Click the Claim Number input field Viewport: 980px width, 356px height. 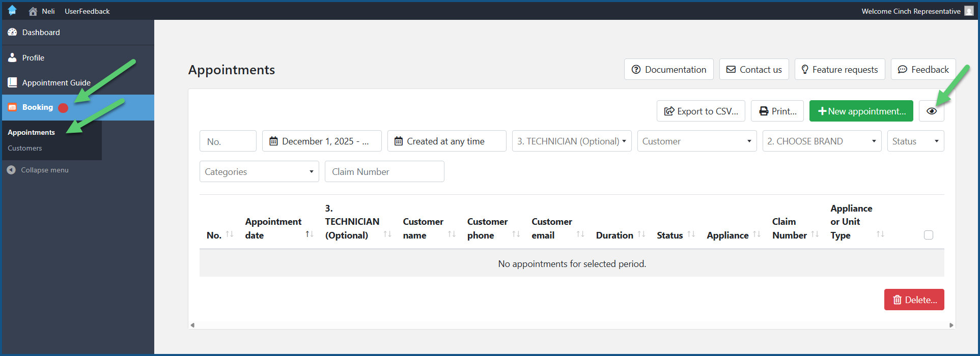click(x=384, y=172)
